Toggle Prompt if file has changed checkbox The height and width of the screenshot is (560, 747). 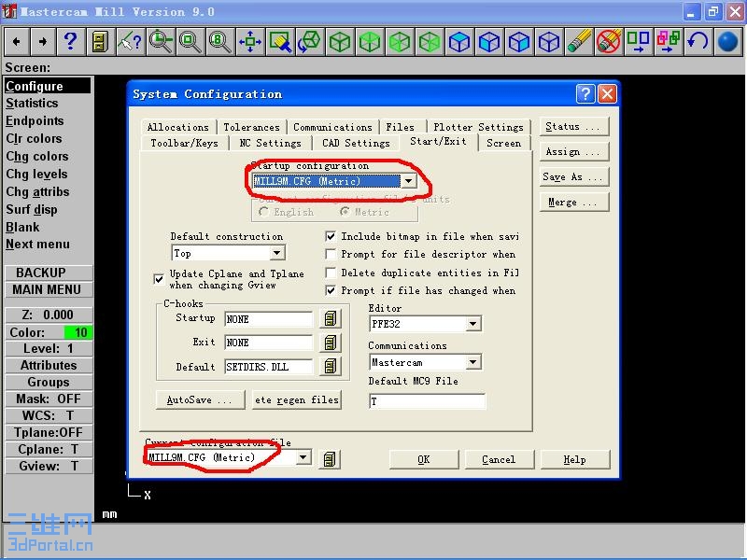pyautogui.click(x=331, y=290)
